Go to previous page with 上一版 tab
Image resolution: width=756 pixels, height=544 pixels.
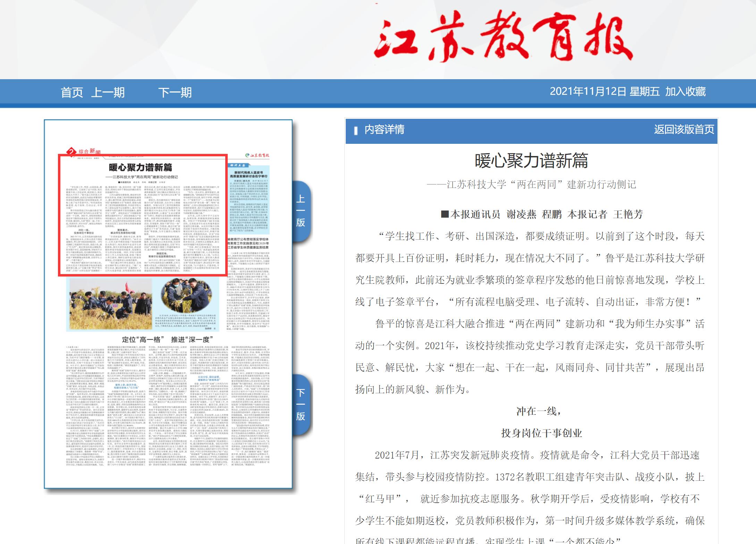point(301,211)
